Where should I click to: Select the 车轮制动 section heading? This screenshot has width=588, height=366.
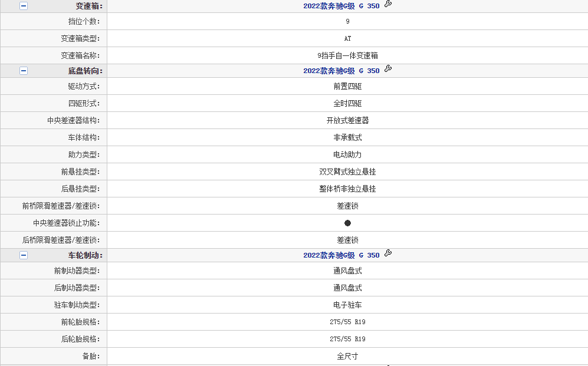click(x=85, y=255)
